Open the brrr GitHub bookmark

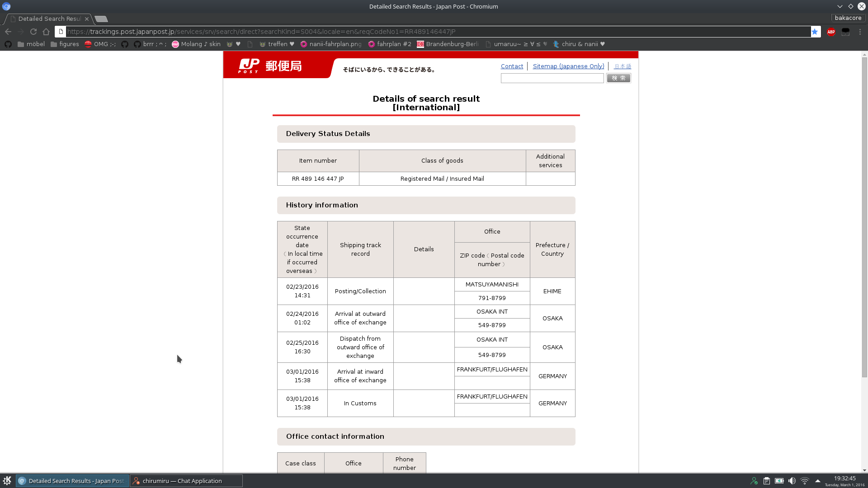[x=150, y=44]
